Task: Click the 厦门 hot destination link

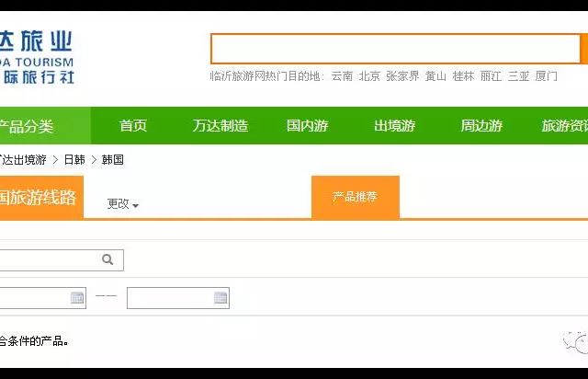Action: click(546, 76)
